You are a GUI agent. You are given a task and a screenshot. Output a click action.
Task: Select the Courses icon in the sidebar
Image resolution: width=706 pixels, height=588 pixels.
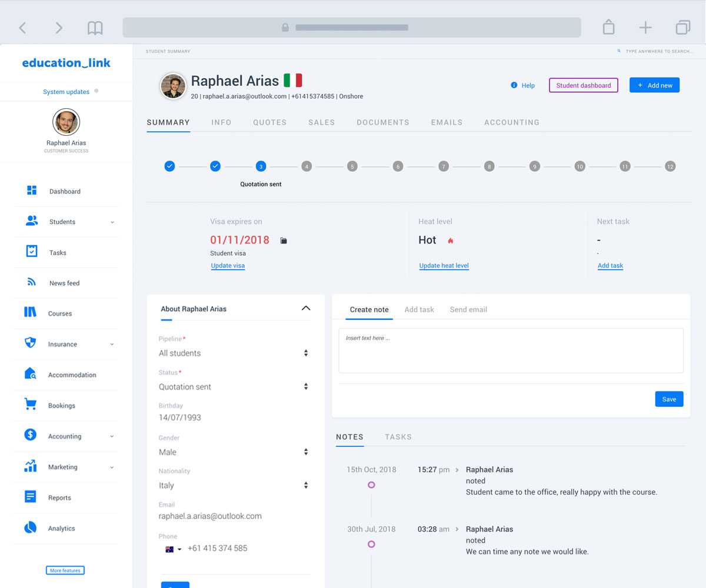pyautogui.click(x=31, y=312)
